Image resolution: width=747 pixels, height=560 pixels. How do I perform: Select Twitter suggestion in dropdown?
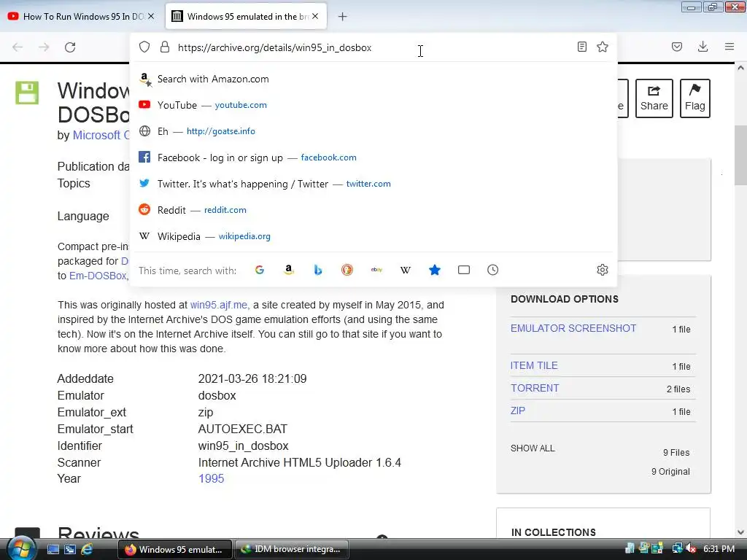tap(374, 184)
